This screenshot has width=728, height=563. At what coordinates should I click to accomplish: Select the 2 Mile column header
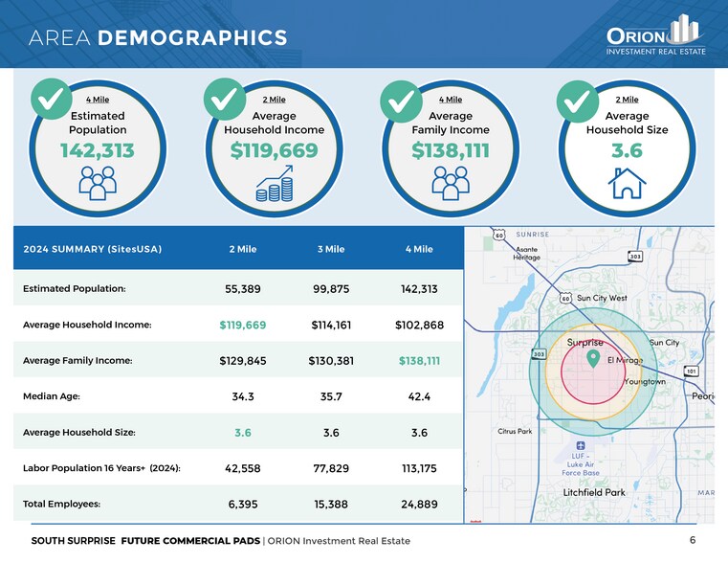243,250
